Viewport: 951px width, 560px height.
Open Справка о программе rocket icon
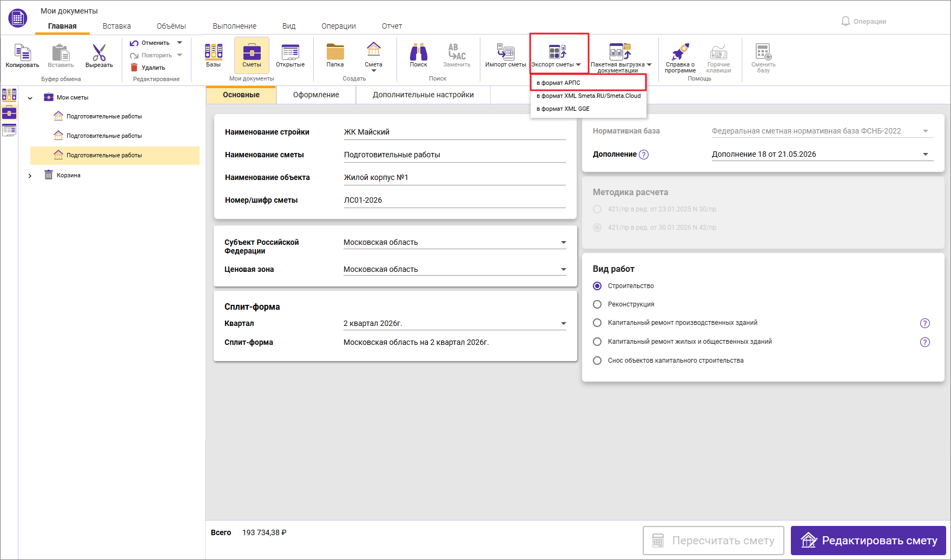click(x=680, y=52)
